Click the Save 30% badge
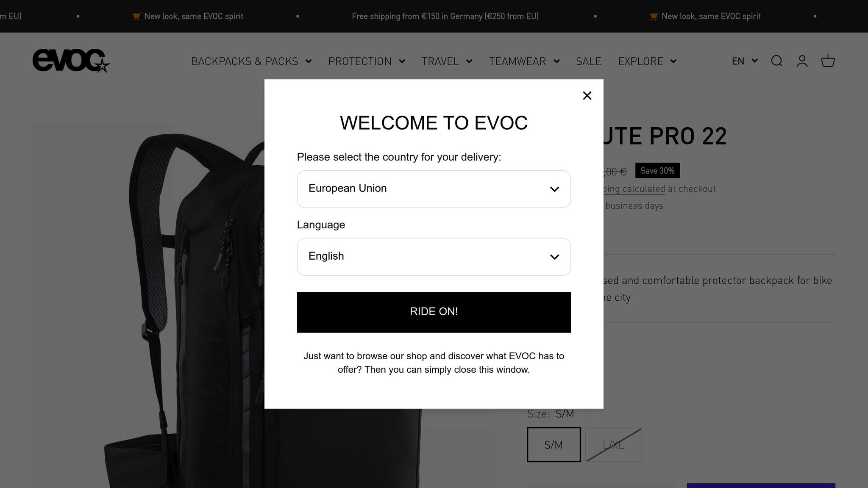The image size is (868, 488). click(x=657, y=170)
